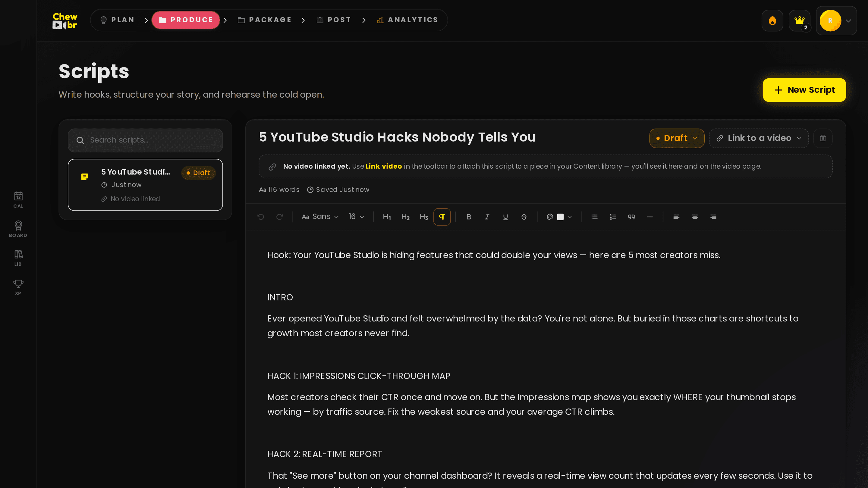Click No video linked label on card

(x=131, y=199)
